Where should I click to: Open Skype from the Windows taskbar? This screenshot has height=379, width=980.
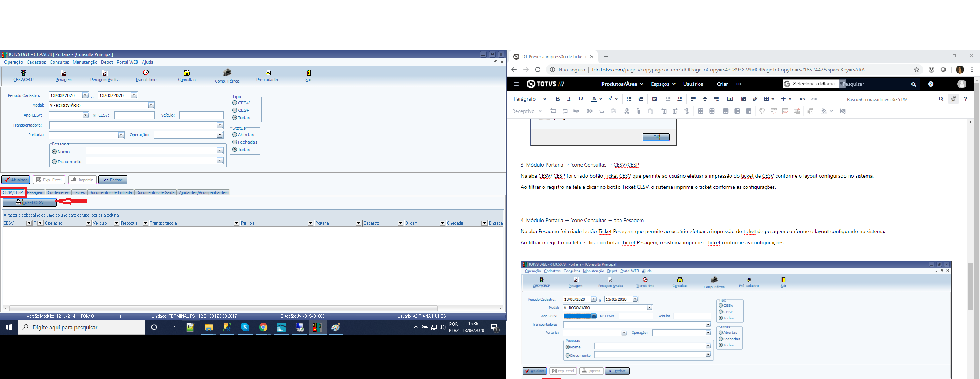[245, 327]
